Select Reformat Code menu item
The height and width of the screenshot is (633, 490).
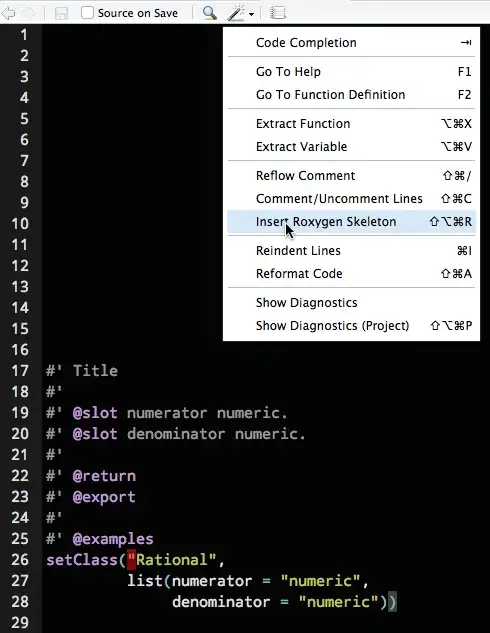pyautogui.click(x=351, y=274)
